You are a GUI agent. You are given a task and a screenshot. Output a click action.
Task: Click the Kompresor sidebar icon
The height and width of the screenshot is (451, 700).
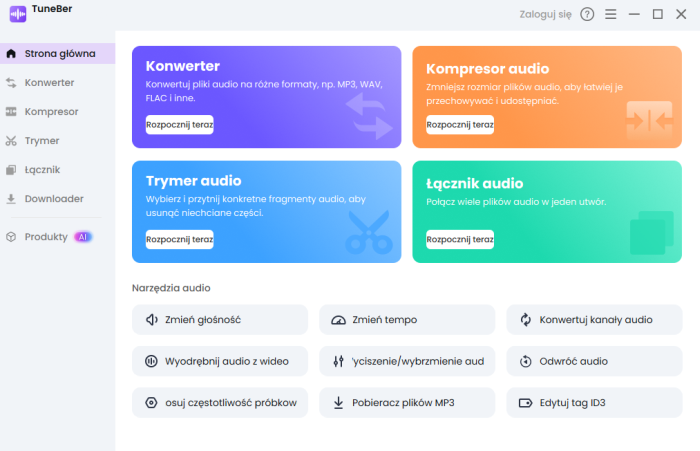(11, 112)
